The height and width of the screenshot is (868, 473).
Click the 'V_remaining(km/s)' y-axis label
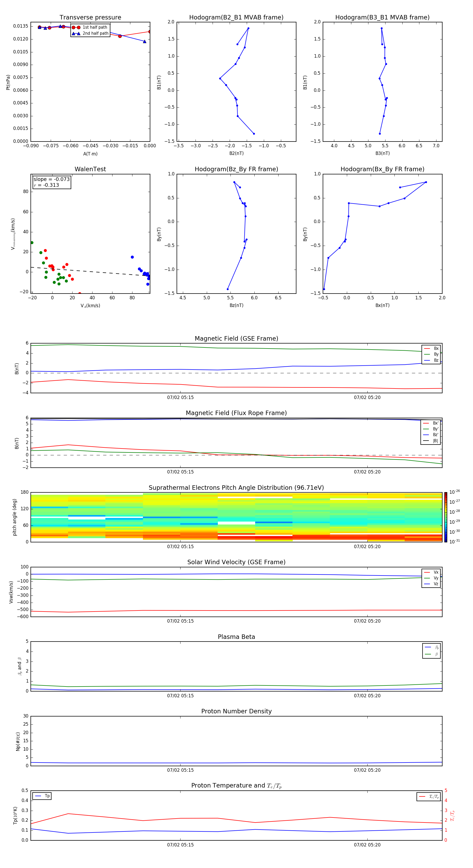pyautogui.click(x=13, y=234)
